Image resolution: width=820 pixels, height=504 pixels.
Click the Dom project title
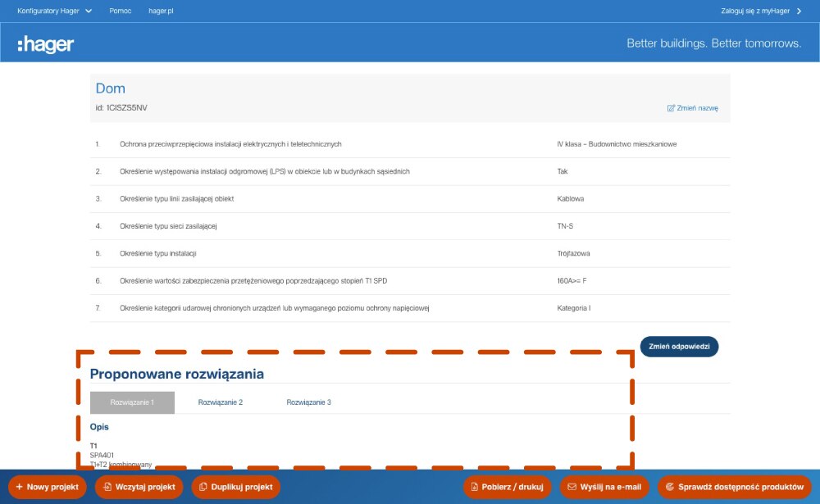pyautogui.click(x=111, y=89)
